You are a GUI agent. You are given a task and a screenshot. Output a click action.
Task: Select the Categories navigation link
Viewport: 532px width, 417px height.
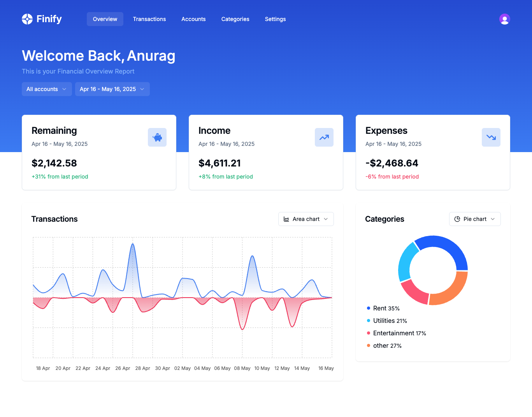coord(235,19)
